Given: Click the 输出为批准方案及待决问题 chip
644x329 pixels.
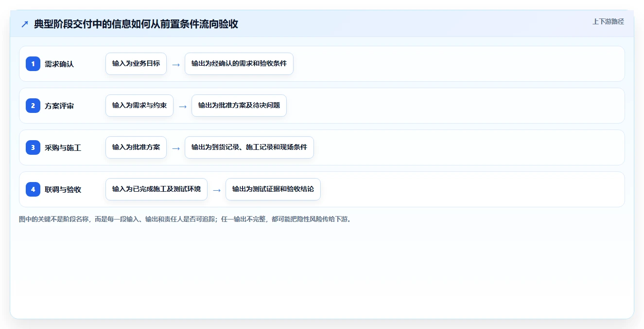Looking at the screenshot, I should point(239,106).
